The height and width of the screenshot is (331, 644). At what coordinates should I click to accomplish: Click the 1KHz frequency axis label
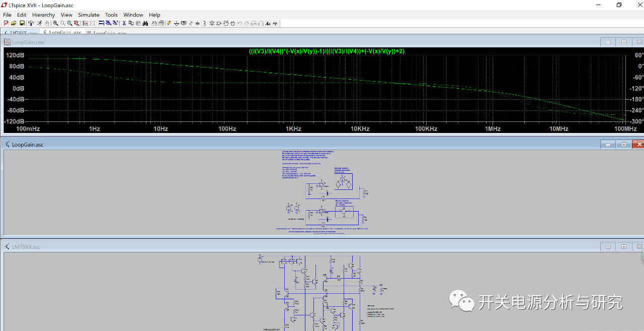coord(293,129)
